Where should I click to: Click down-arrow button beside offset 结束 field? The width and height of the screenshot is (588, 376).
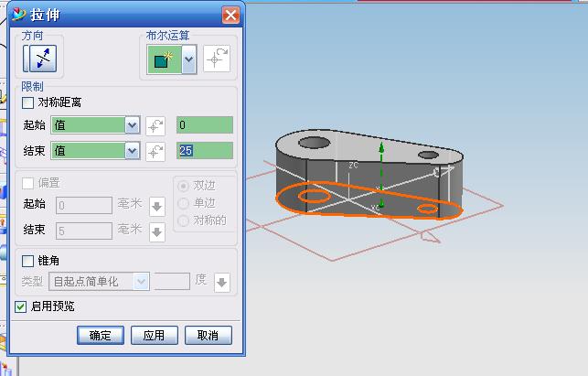[157, 231]
